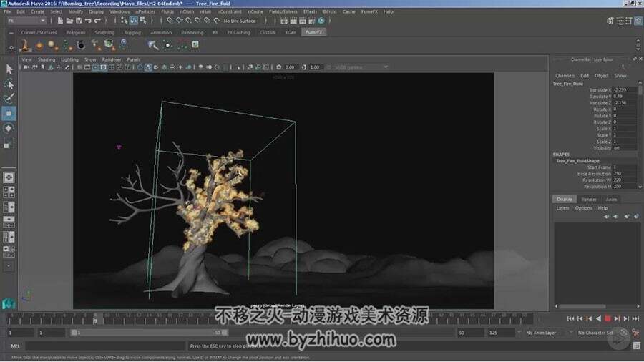Click the FumeFX hammer tool shelf icon
The height and width of the screenshot is (362, 644).
(x=153, y=45)
